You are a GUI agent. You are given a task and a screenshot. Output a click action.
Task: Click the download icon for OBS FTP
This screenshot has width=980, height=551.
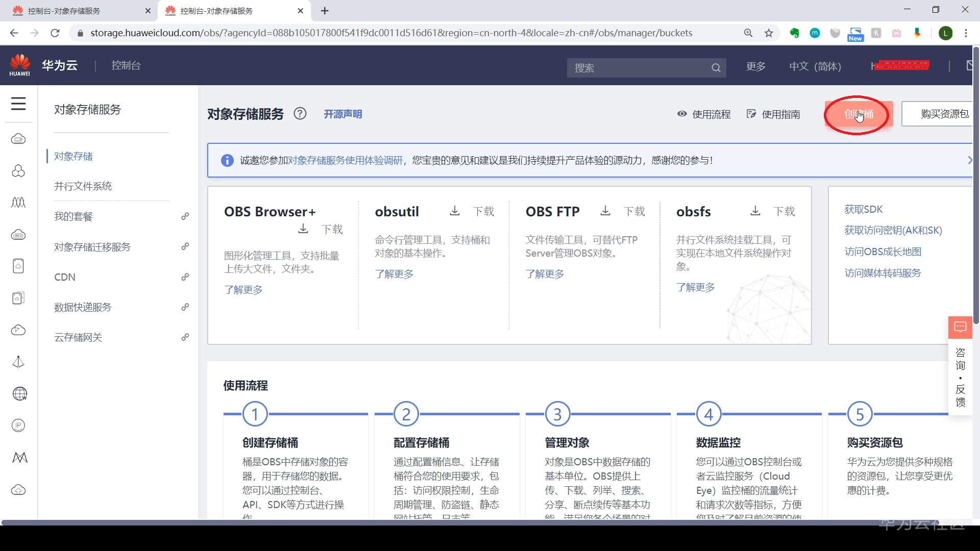click(605, 211)
